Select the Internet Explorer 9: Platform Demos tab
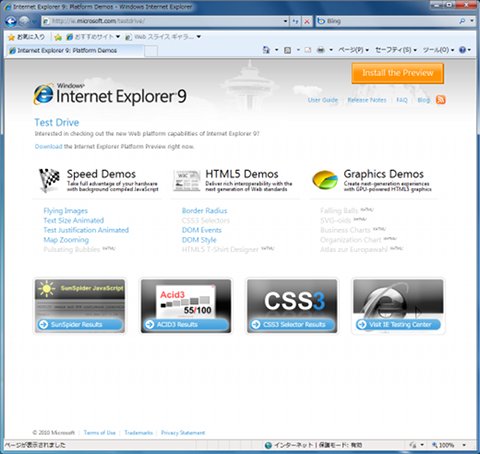The height and width of the screenshot is (454, 480). 75,51
